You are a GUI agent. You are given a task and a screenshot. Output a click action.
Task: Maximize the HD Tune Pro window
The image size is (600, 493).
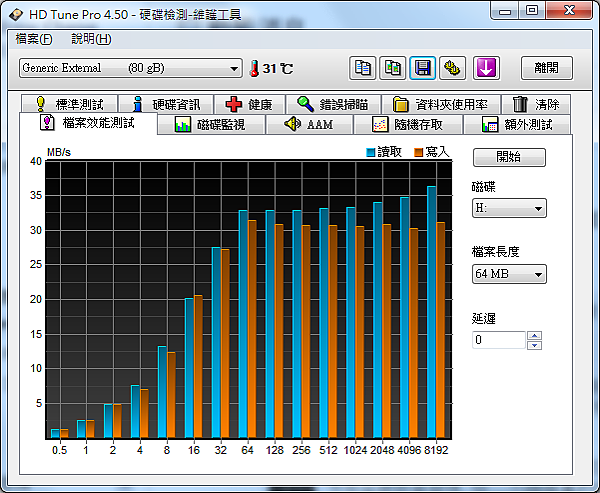(532, 11)
